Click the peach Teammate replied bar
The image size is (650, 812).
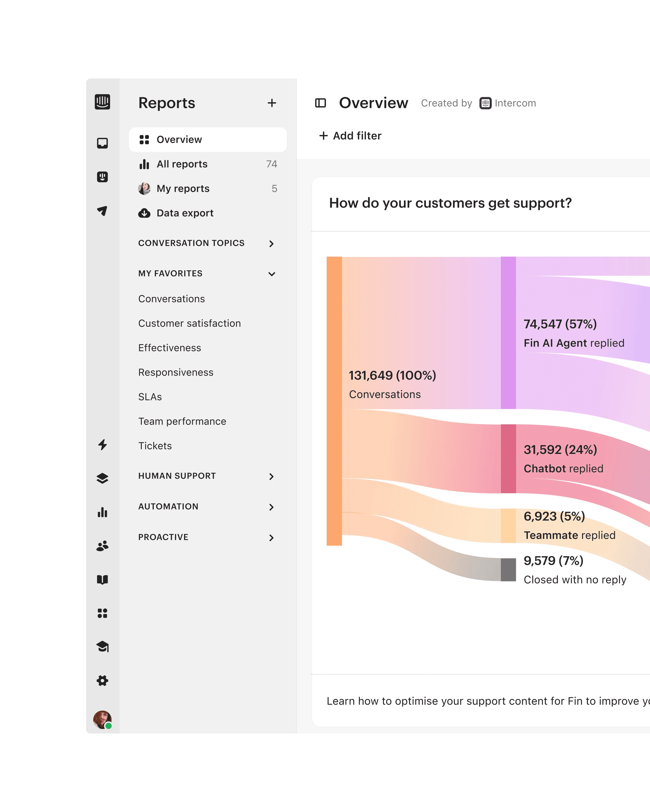pyautogui.click(x=508, y=525)
